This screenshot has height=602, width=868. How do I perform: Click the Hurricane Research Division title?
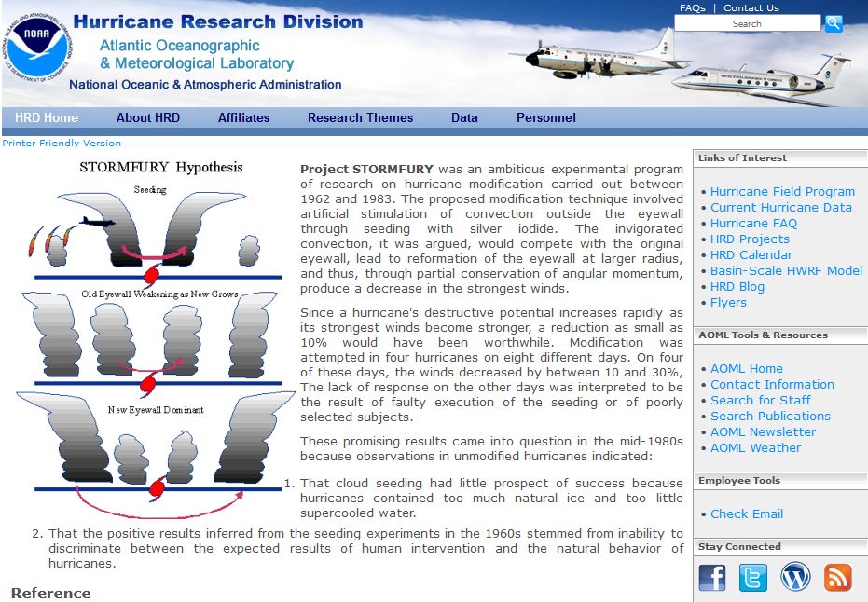click(x=218, y=21)
